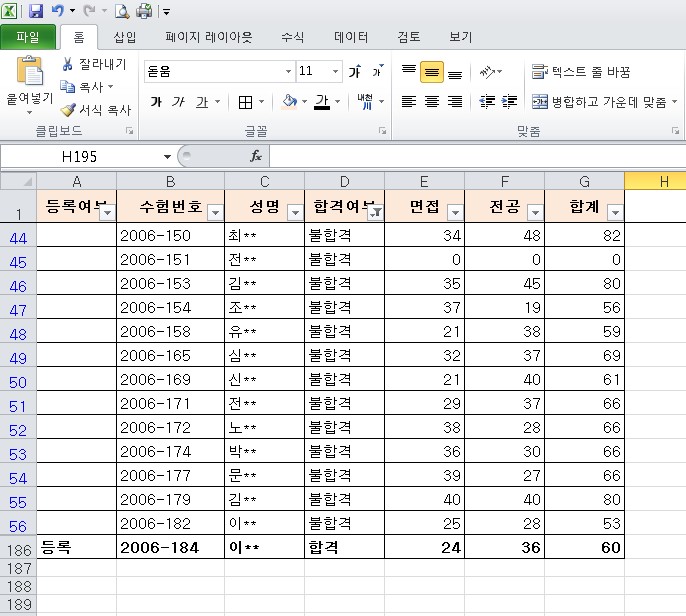Image resolution: width=686 pixels, height=616 pixels.
Task: Open the 등록여부 column filter dropdown
Action: [107, 213]
